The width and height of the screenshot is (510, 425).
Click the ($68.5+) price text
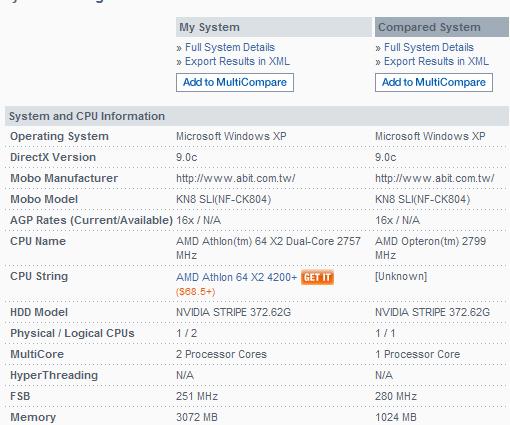pos(196,292)
